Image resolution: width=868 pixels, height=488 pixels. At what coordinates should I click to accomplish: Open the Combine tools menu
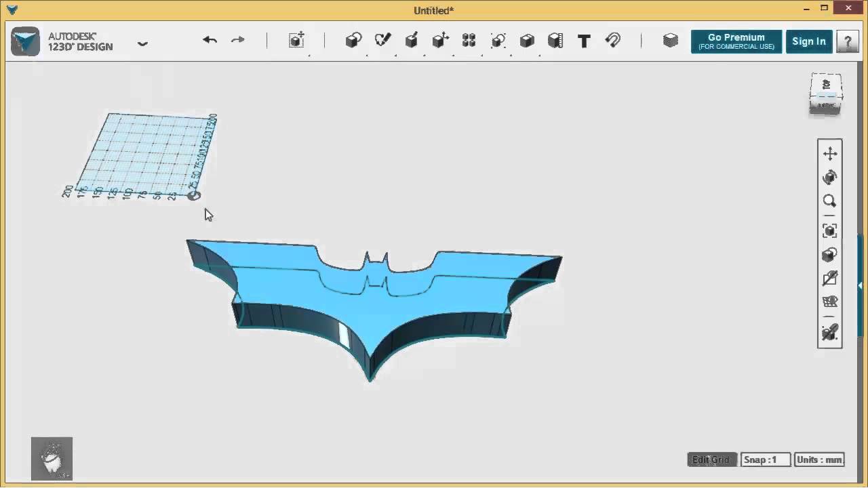point(527,41)
